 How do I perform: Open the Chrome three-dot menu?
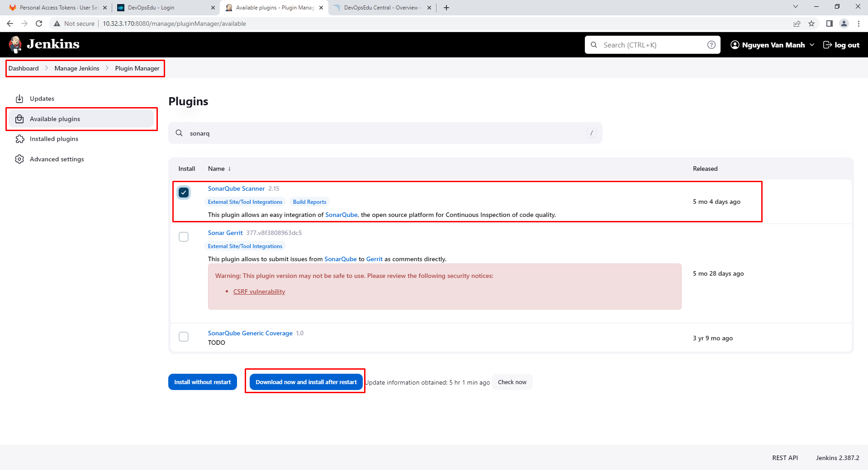point(859,23)
